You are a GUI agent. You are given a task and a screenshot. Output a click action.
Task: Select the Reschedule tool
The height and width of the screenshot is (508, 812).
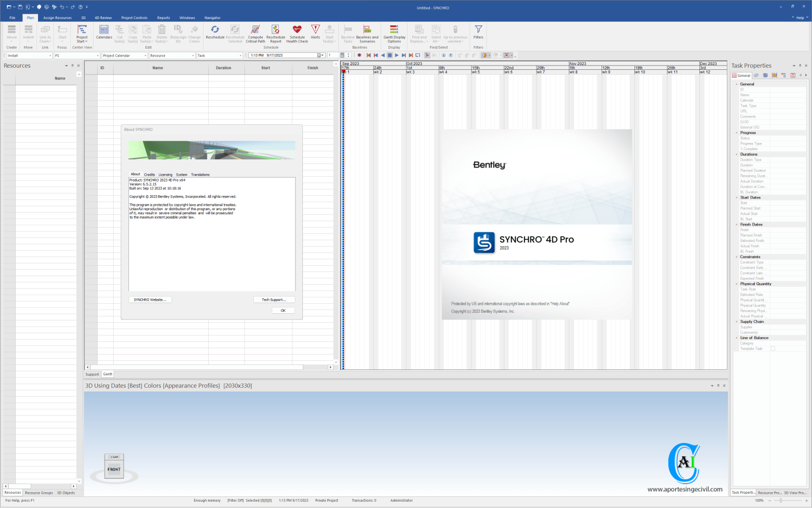click(x=215, y=33)
